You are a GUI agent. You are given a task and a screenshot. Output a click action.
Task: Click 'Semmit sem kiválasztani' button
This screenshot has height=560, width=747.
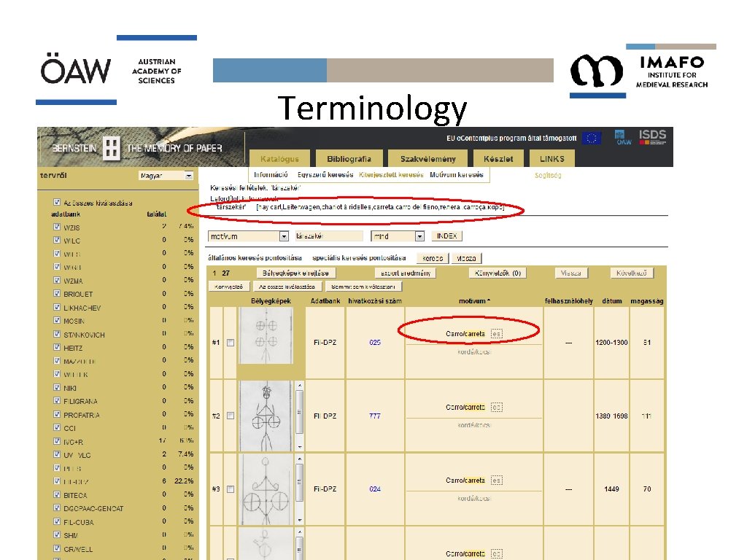(363, 287)
